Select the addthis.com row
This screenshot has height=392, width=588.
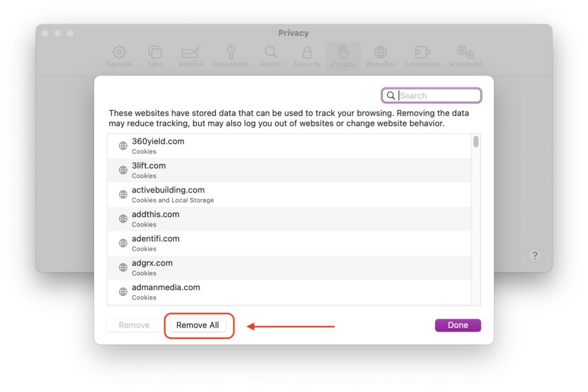pos(289,219)
